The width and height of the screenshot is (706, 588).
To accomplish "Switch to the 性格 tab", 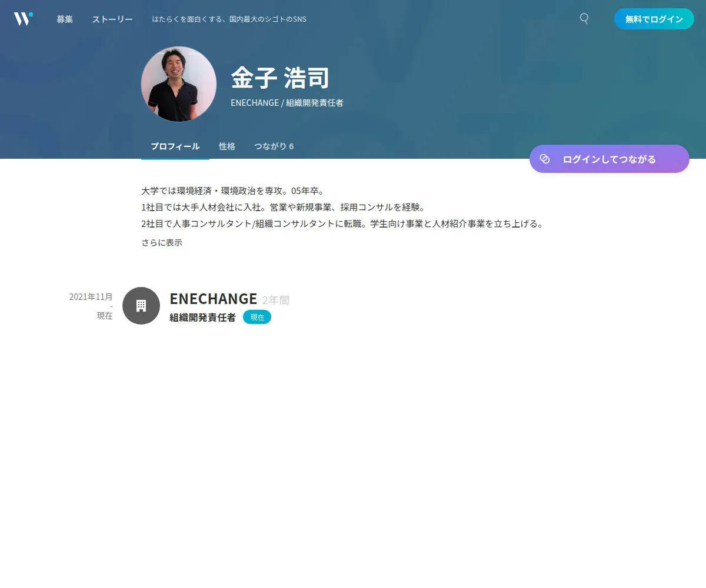I will [227, 146].
